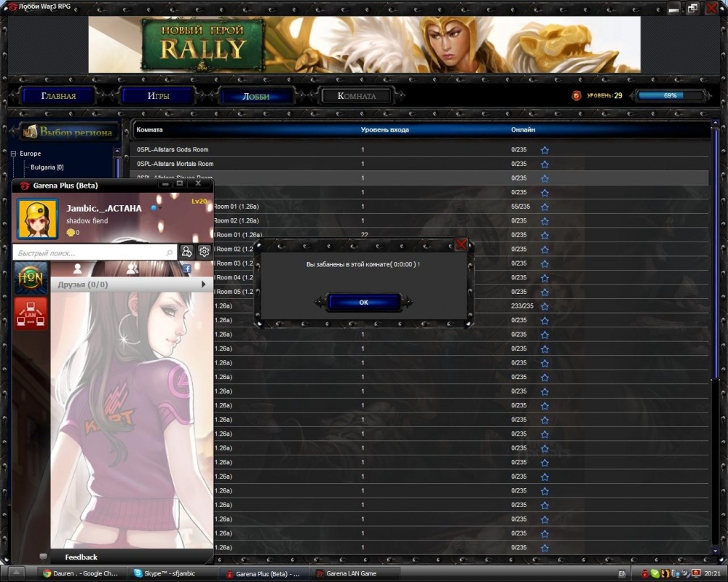Click the Facebook icon in Garena Plus
The image size is (728, 582).
click(186, 268)
